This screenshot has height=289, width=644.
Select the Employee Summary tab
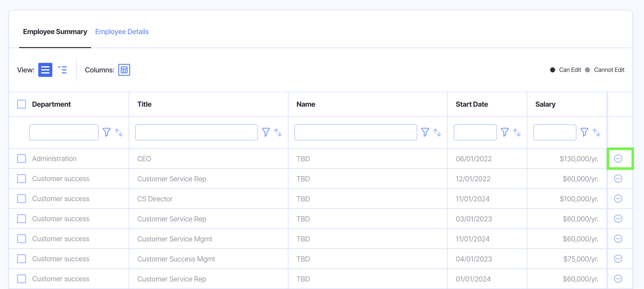[55, 32]
